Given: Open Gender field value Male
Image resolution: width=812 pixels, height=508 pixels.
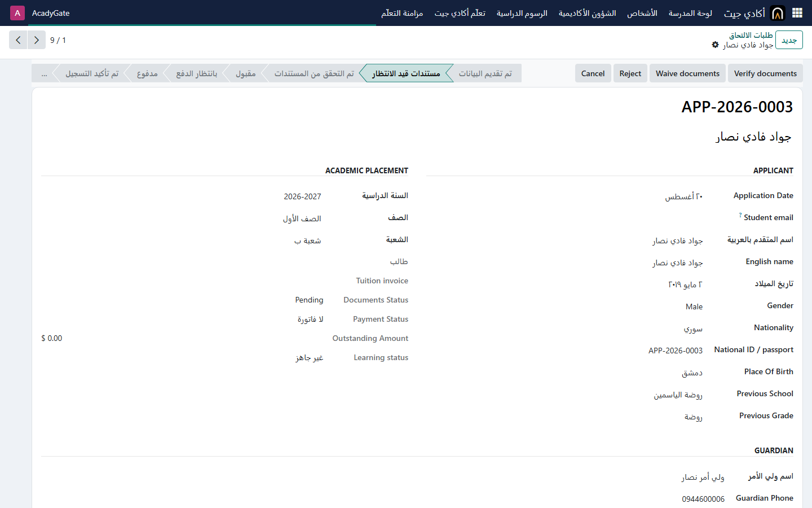Looking at the screenshot, I should [x=694, y=306].
